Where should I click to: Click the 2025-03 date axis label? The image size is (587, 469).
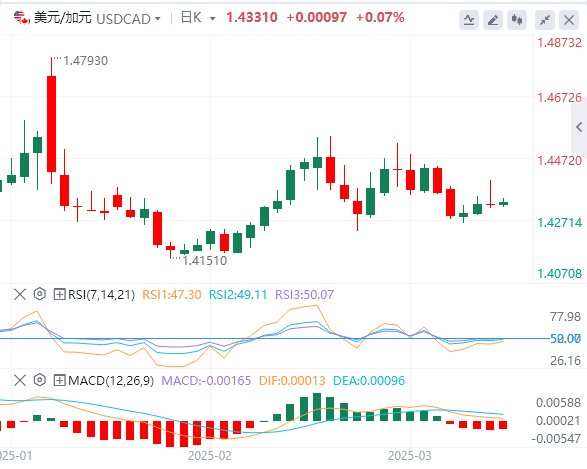(x=410, y=456)
